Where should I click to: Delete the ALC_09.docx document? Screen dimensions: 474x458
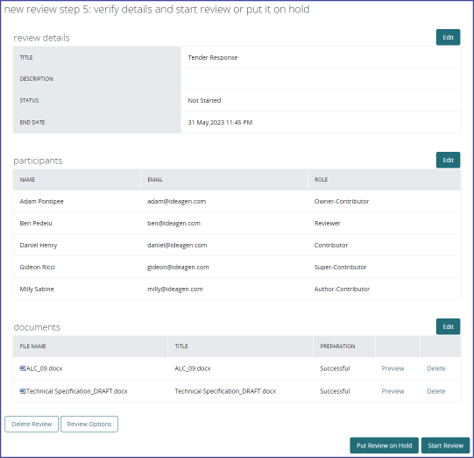tap(436, 368)
